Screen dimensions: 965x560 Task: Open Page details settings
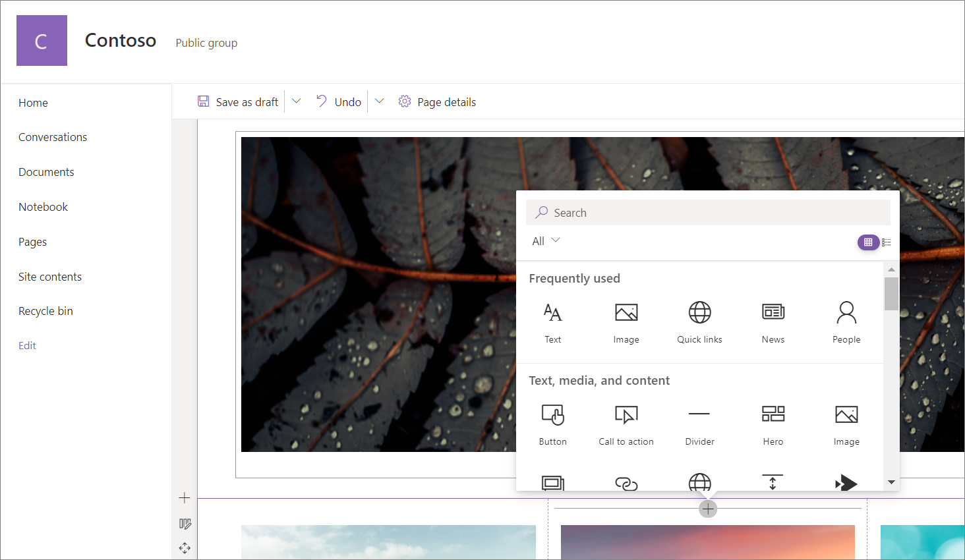point(437,101)
